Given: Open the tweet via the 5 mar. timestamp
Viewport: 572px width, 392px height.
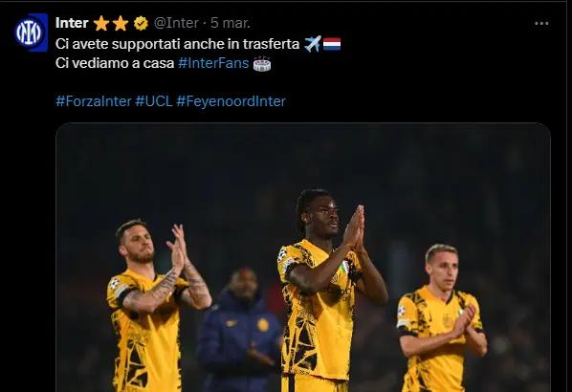Looking at the screenshot, I should [x=231, y=23].
